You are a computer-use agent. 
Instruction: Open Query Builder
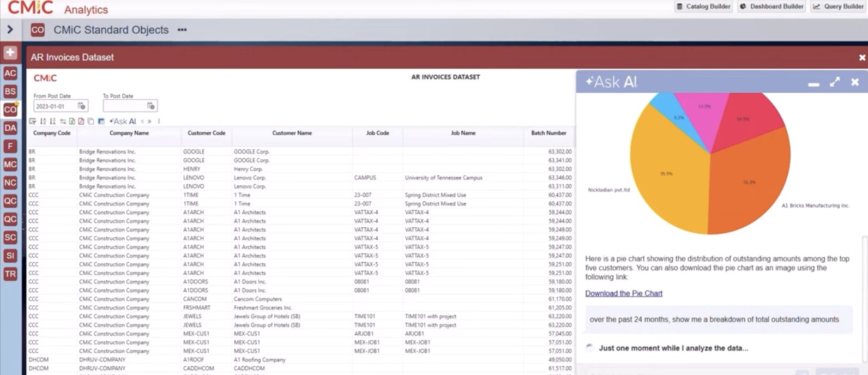coord(839,7)
